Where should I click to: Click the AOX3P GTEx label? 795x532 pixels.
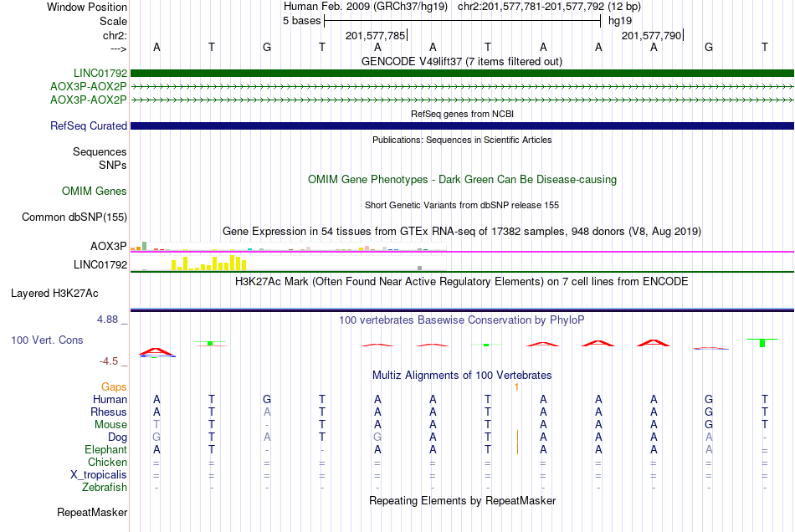109,246
